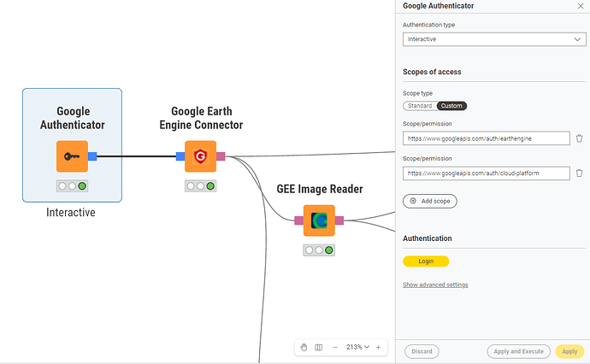The height and width of the screenshot is (364, 590).
Task: Select the GEE Image Reader node icon
Action: pos(319,220)
